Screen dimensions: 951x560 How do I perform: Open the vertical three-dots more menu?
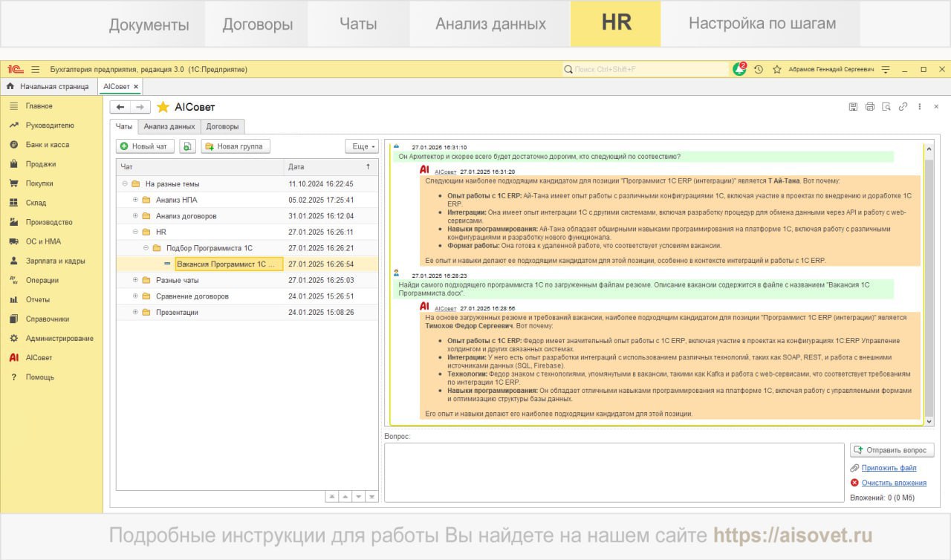920,106
